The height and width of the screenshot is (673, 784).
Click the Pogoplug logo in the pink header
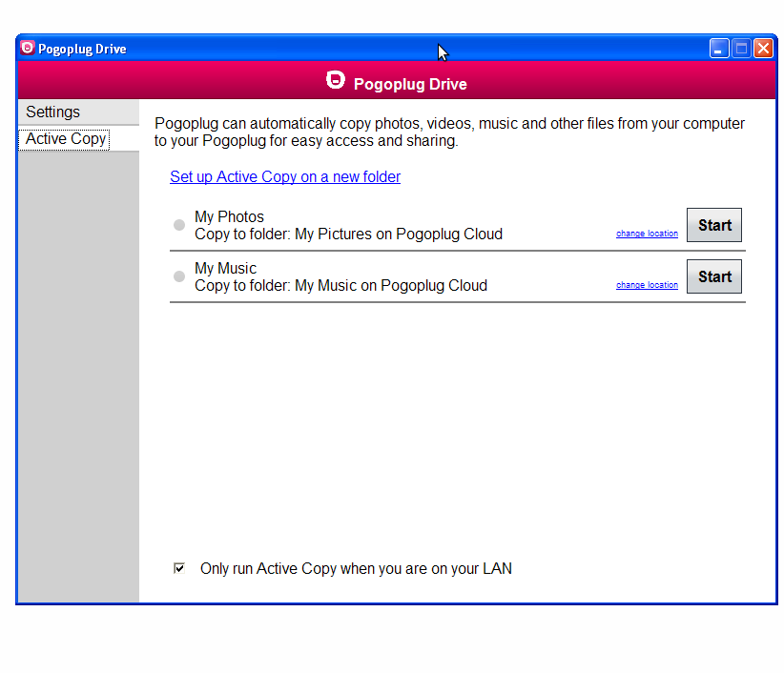336,80
